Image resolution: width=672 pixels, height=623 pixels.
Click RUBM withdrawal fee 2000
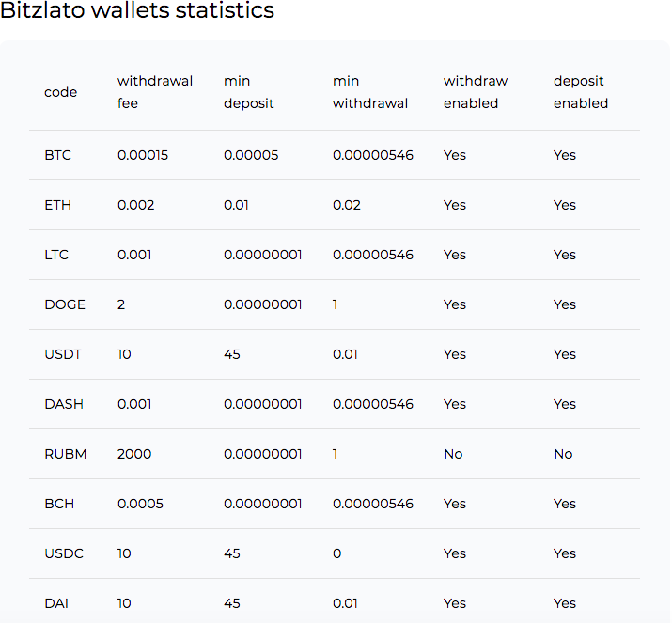[x=134, y=454]
